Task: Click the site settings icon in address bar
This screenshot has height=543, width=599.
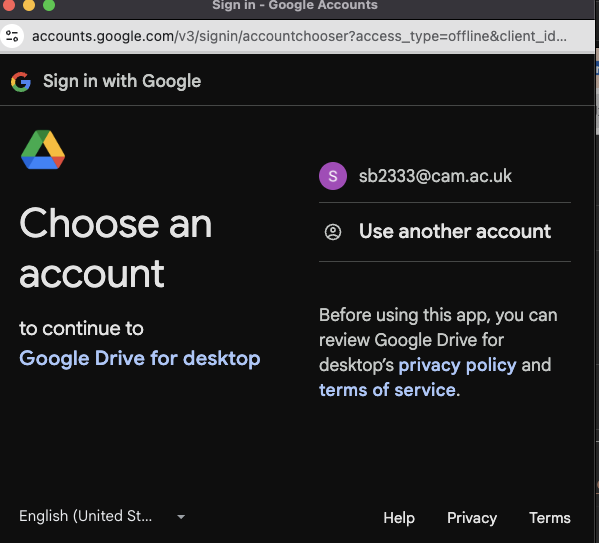Action: tap(12, 36)
